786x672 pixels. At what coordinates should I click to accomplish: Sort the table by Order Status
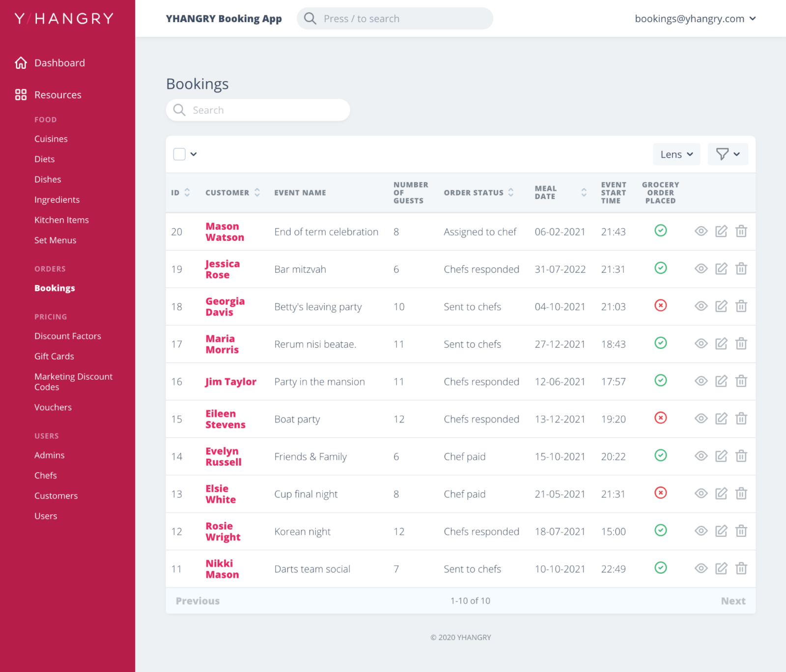pyautogui.click(x=511, y=193)
